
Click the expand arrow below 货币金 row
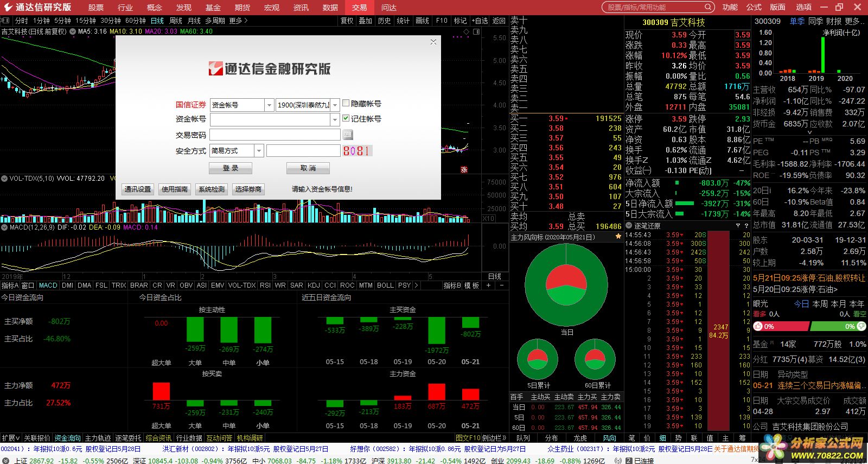click(810, 132)
